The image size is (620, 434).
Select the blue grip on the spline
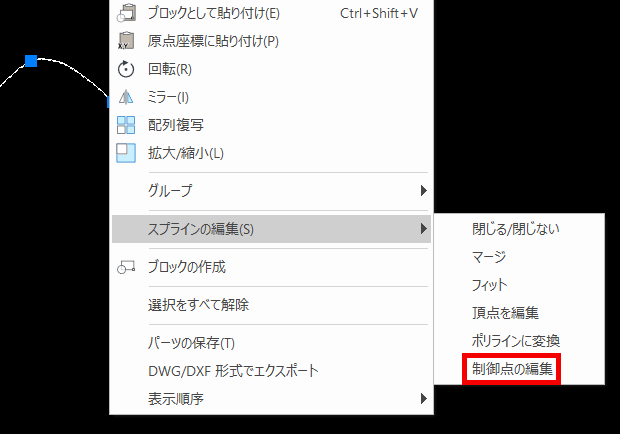(31, 61)
